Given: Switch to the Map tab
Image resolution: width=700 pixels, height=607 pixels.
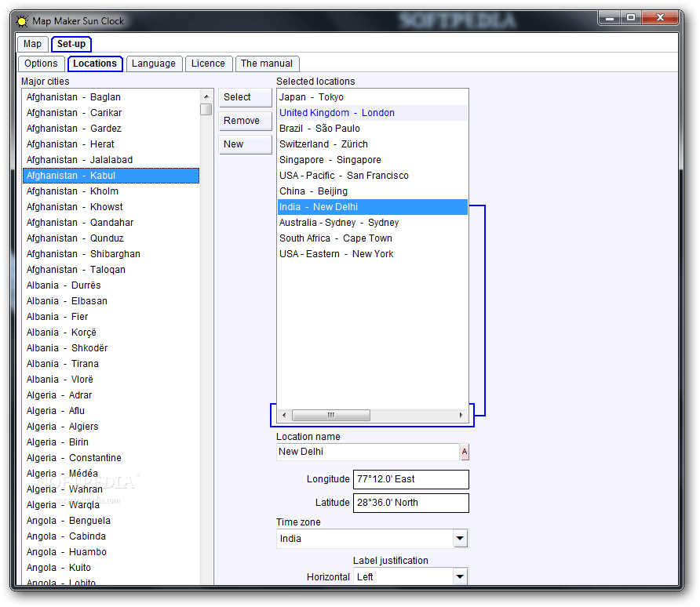Looking at the screenshot, I should (33, 44).
